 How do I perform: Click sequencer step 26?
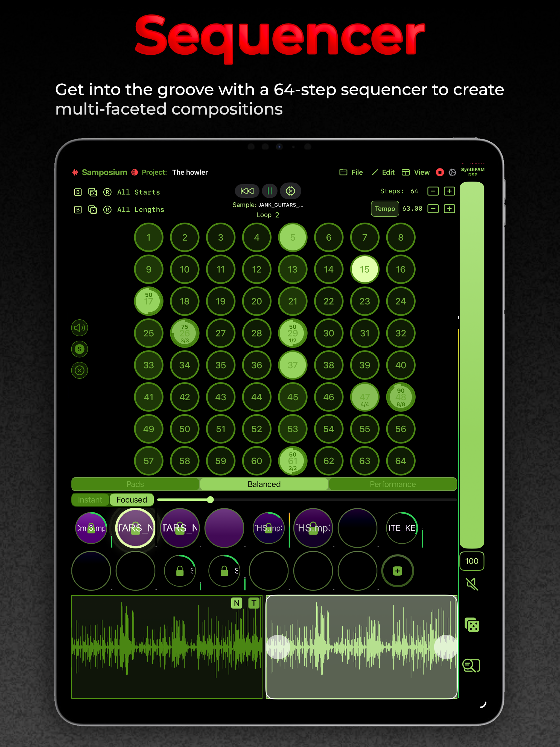(185, 333)
